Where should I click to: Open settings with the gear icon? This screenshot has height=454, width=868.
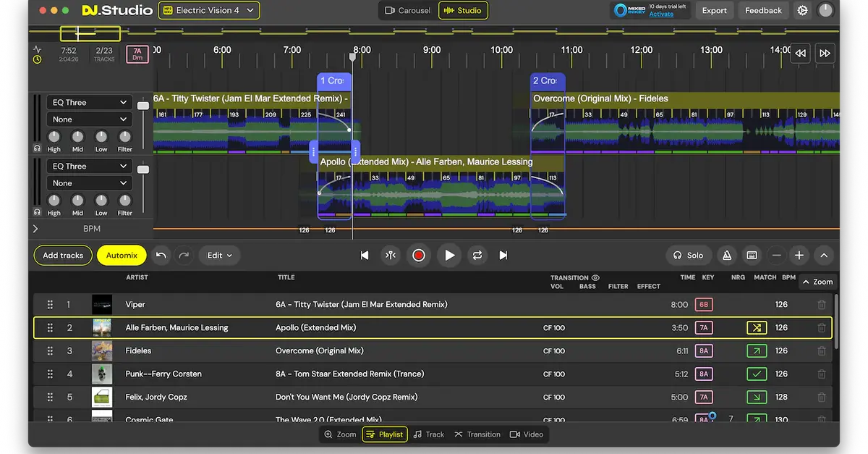[802, 10]
